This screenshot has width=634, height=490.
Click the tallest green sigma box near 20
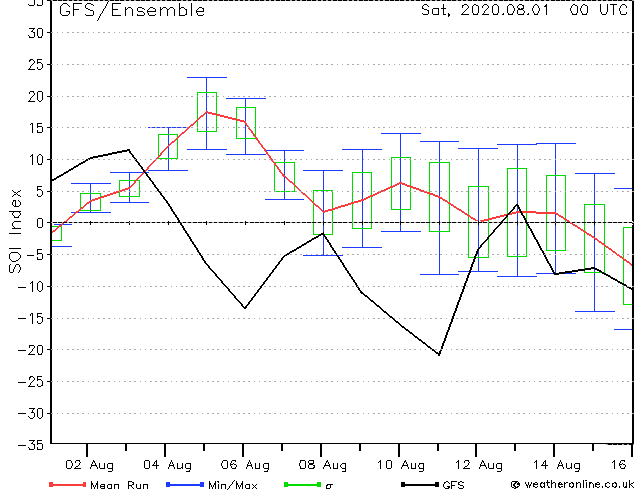(207, 112)
